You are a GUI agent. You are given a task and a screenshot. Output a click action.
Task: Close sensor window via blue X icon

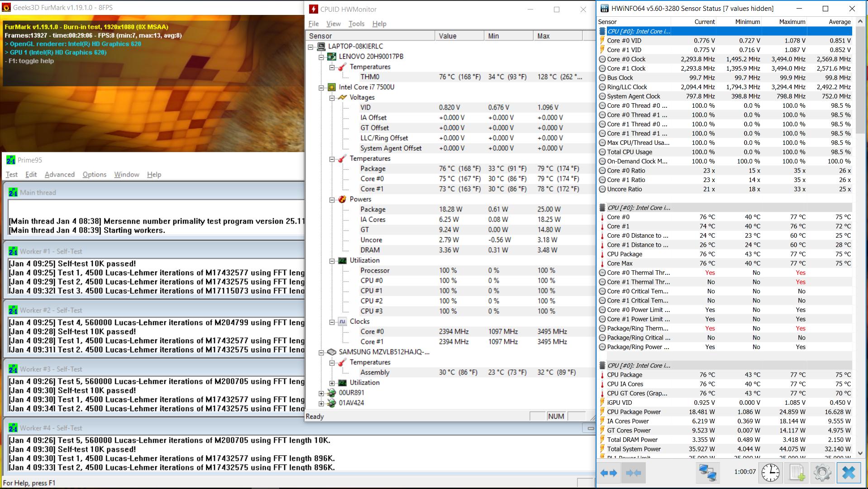click(x=849, y=473)
